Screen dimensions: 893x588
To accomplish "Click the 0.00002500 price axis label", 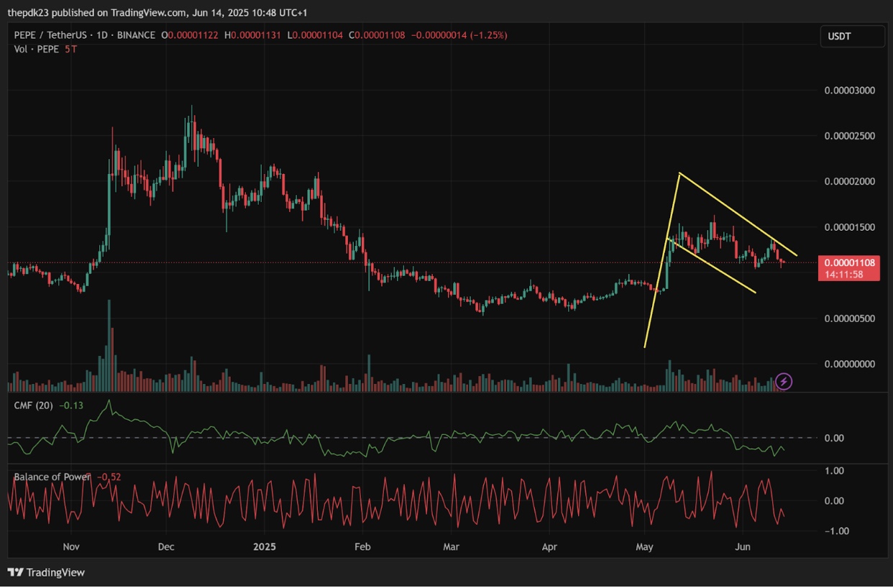I will 849,136.
